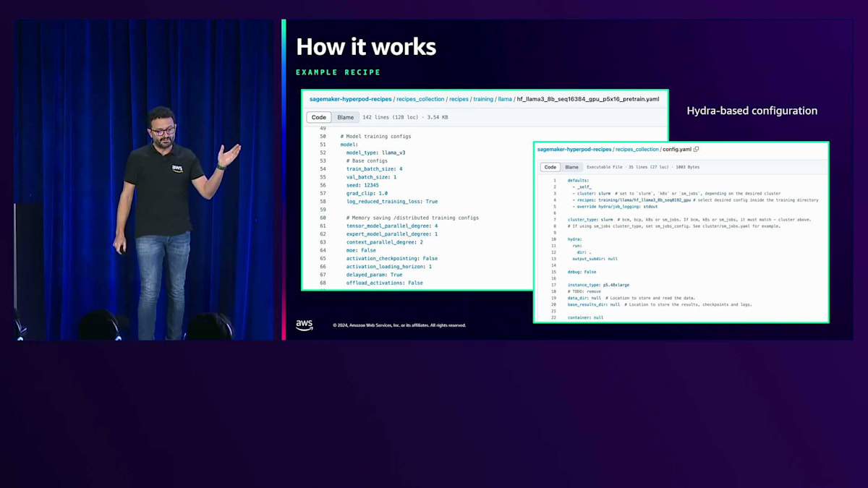Open the llama breadcrumb folder link

point(505,99)
